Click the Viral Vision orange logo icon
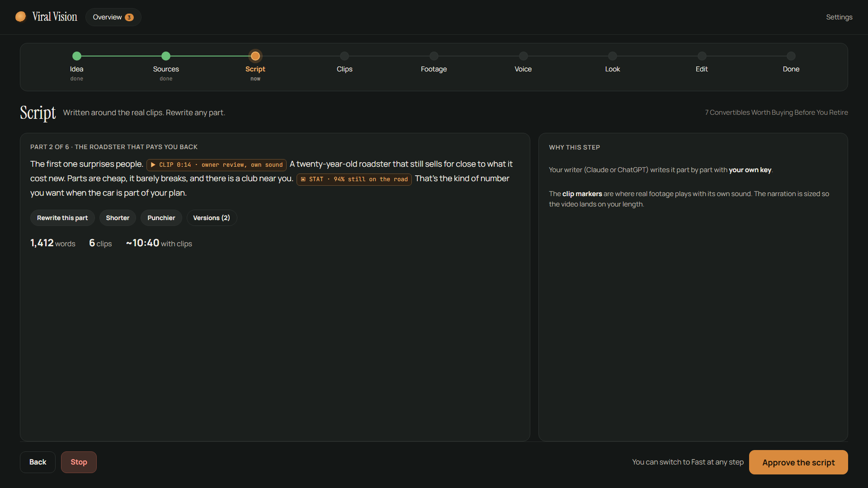The image size is (868, 488). click(20, 17)
